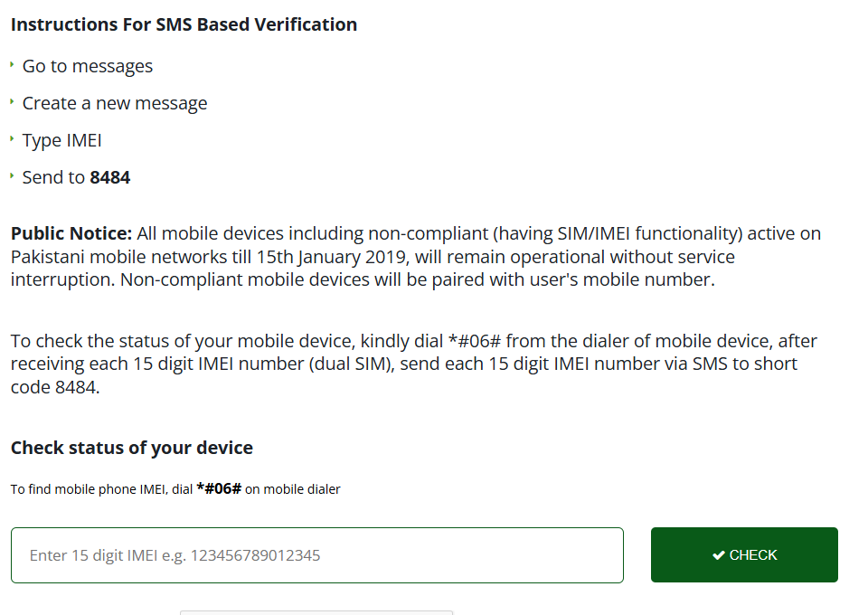The height and width of the screenshot is (615, 868).
Task: Click the 'Check status of your device' heading
Action: tap(132, 448)
